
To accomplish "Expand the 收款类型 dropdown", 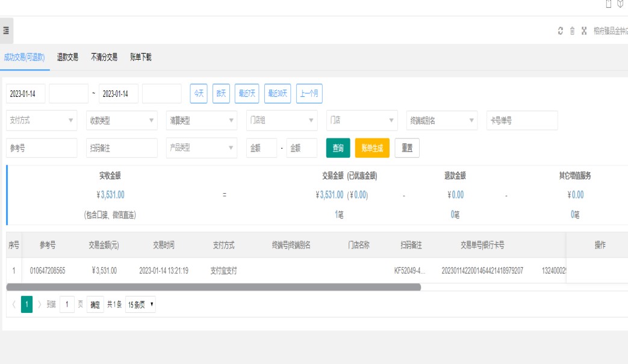I will (x=122, y=120).
